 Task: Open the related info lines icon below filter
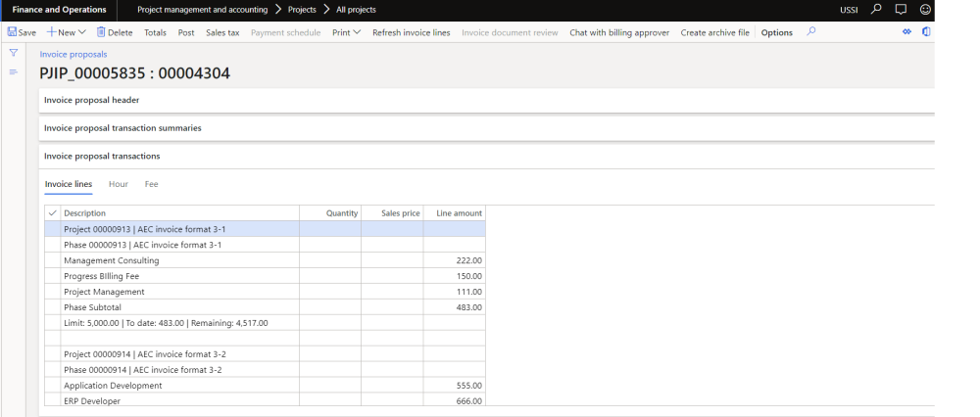click(13, 72)
